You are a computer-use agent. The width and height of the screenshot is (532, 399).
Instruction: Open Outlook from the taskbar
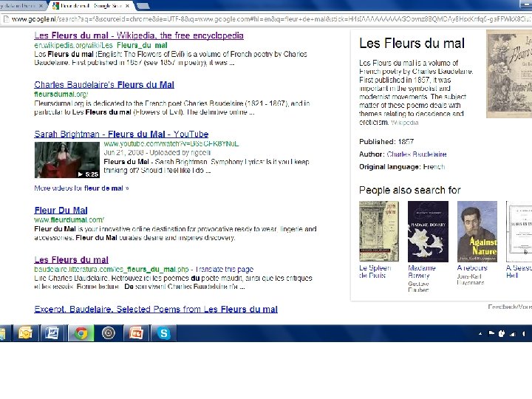coord(26,333)
